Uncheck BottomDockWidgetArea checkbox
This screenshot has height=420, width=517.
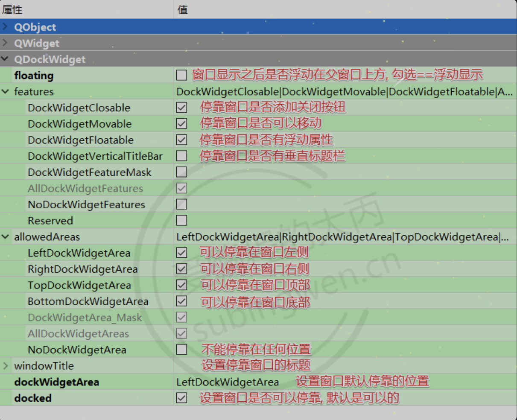[x=181, y=301]
